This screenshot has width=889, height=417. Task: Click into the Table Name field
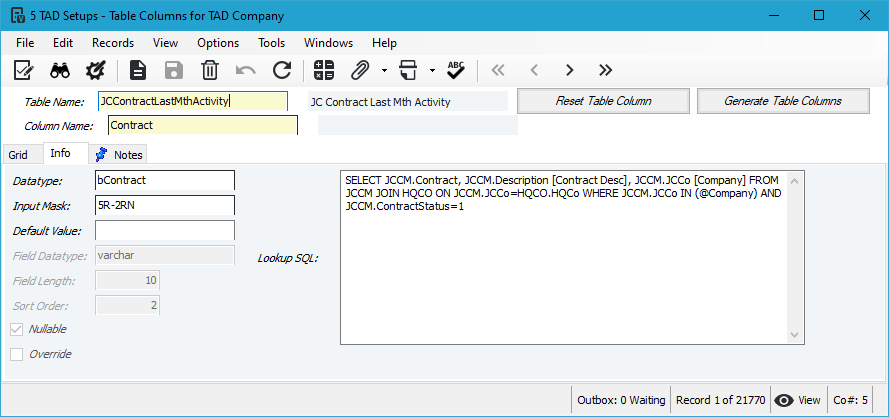(x=193, y=102)
